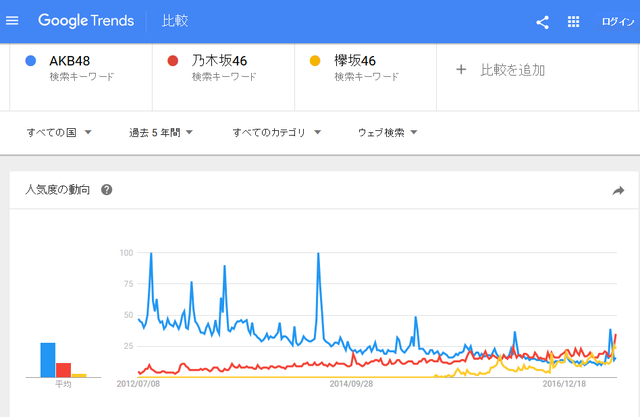This screenshot has height=417, width=640.
Task: Open the ウェブ検索 search type dropdown
Action: pos(387,133)
